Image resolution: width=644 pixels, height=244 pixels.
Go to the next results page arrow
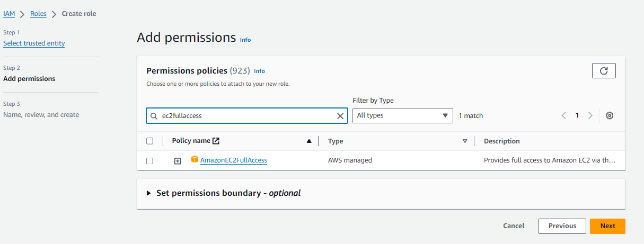coord(590,115)
